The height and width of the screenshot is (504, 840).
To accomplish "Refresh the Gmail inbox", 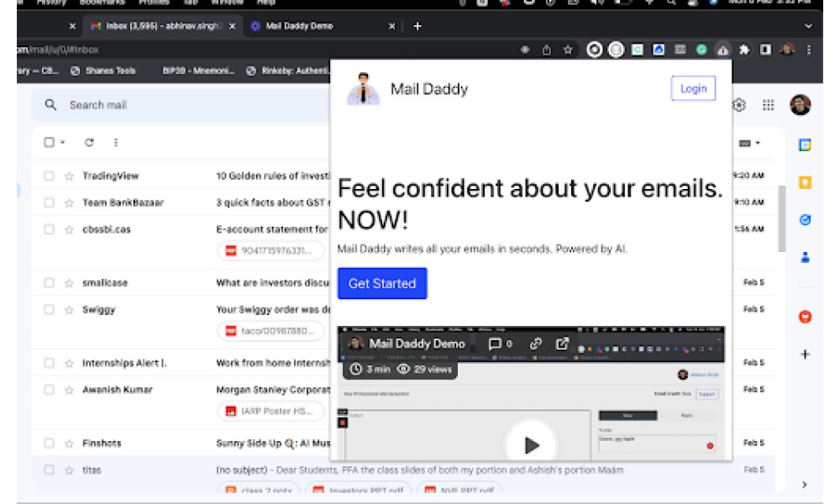I will tap(90, 143).
